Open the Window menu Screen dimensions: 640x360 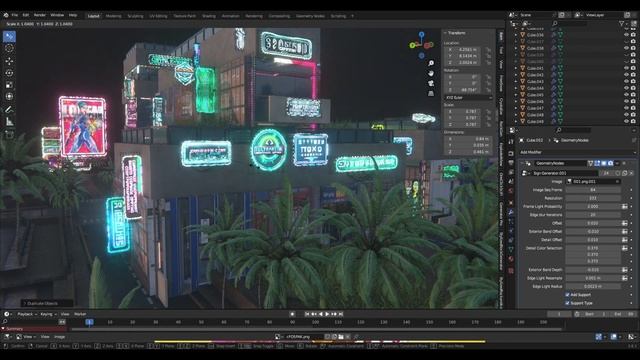coord(57,15)
